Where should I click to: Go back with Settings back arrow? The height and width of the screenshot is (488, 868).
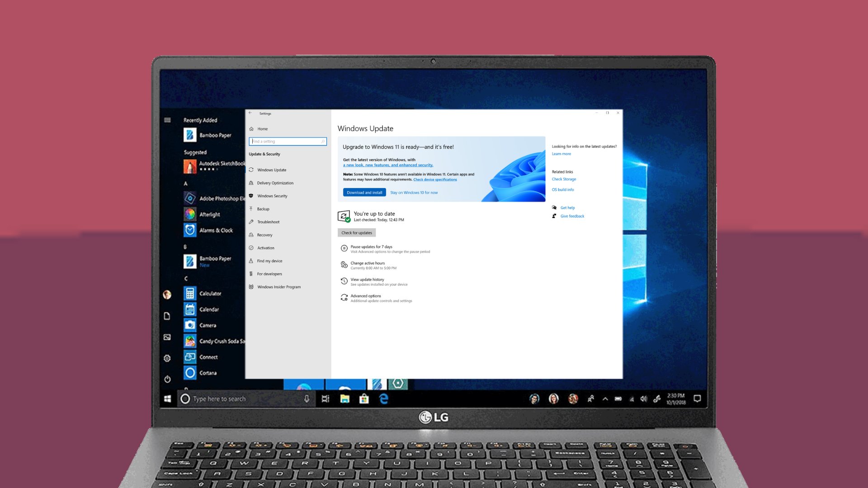click(x=250, y=113)
